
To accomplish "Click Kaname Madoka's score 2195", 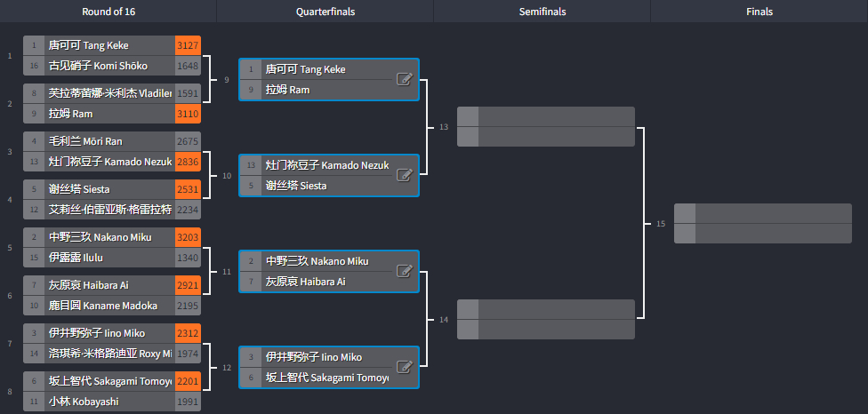I will [188, 306].
